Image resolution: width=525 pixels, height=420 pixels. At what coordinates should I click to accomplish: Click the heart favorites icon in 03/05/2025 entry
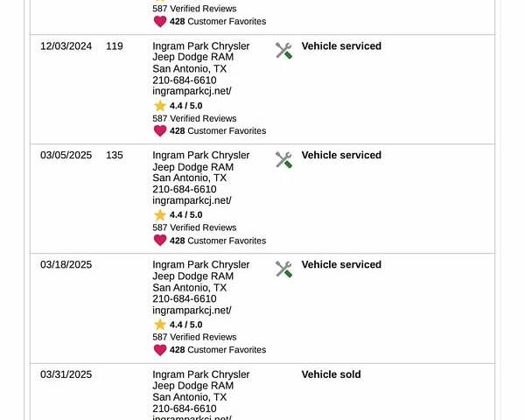coord(160,241)
